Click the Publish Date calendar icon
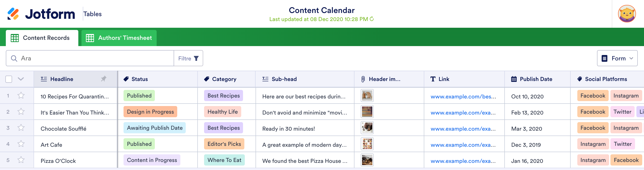This screenshot has width=644, height=170. tap(514, 79)
